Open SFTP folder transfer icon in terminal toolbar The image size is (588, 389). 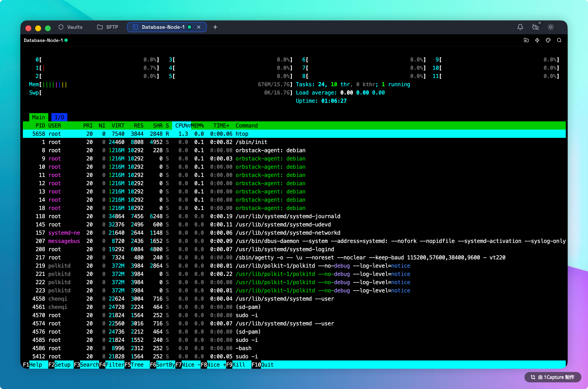[x=526, y=40]
